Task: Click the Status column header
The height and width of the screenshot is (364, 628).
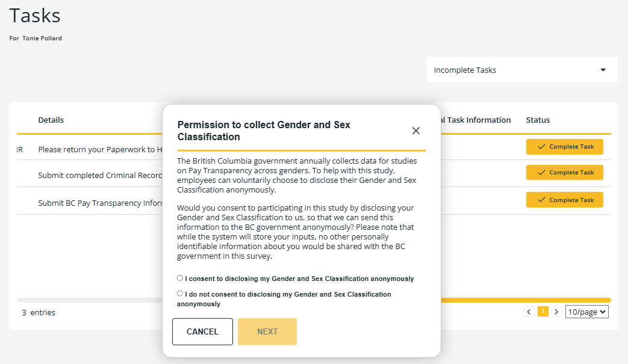Action: click(x=538, y=120)
